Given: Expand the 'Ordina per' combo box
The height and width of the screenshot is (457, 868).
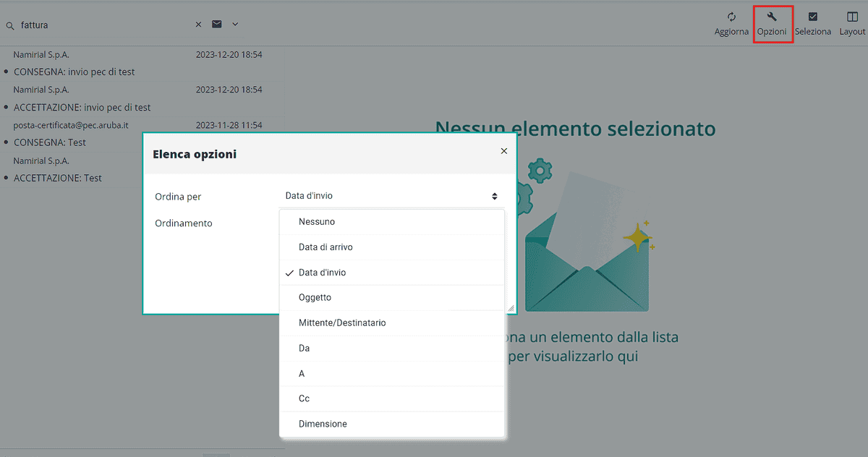Looking at the screenshot, I should click(391, 195).
